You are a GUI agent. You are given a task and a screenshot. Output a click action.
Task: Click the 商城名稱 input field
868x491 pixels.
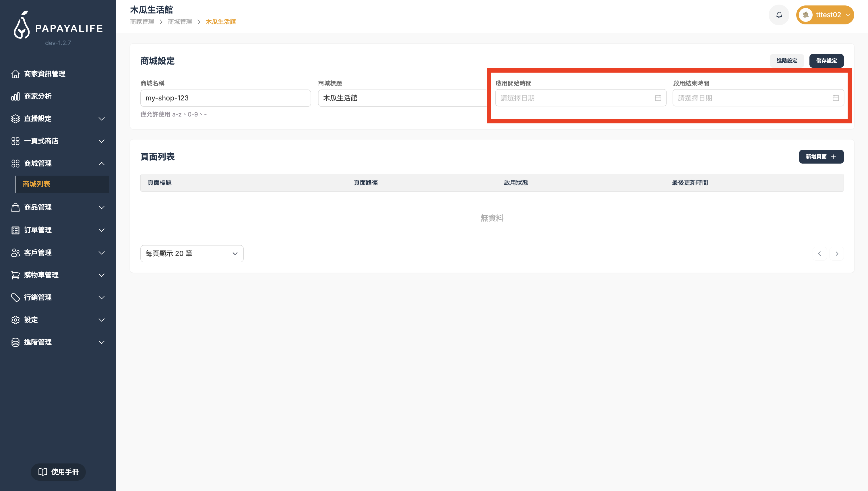[225, 98]
